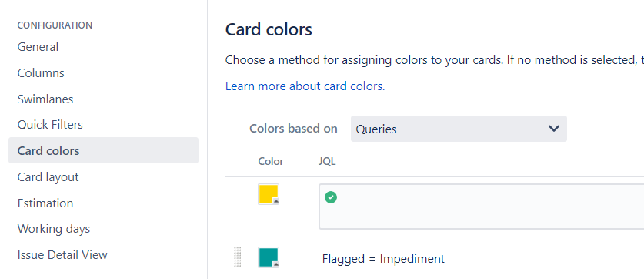This screenshot has height=279, width=644.
Task: Open the teal color swatch picker
Action: pyautogui.click(x=269, y=257)
